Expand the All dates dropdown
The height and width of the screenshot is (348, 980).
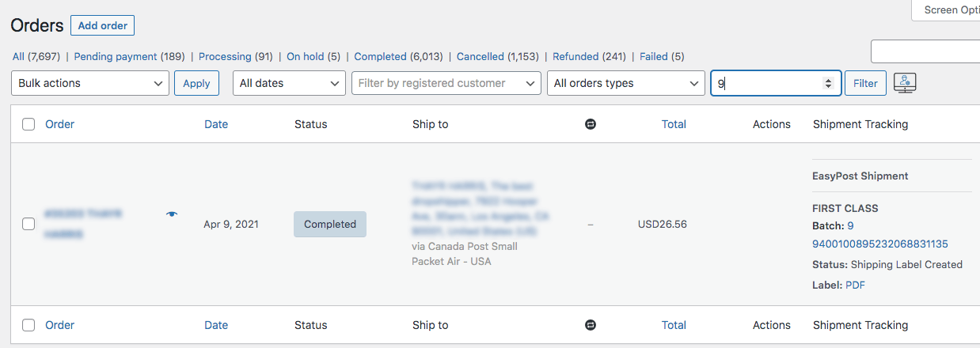click(289, 83)
